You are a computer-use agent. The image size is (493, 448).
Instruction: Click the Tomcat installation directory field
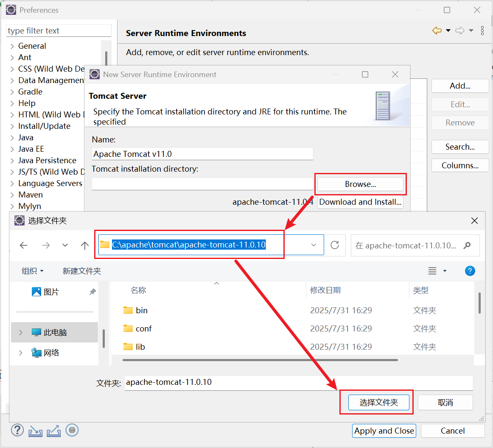click(202, 184)
